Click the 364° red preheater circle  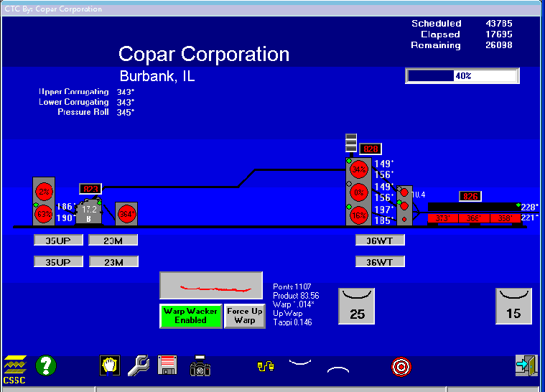(126, 214)
